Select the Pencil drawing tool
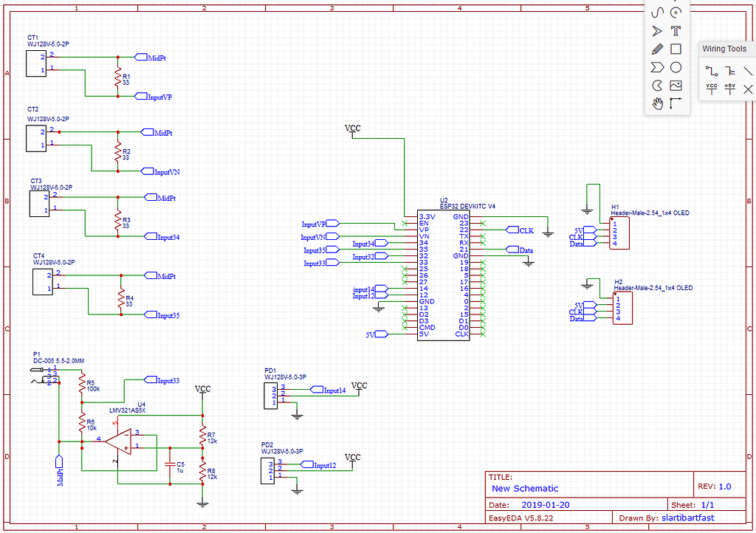756x533 pixels. click(657, 49)
